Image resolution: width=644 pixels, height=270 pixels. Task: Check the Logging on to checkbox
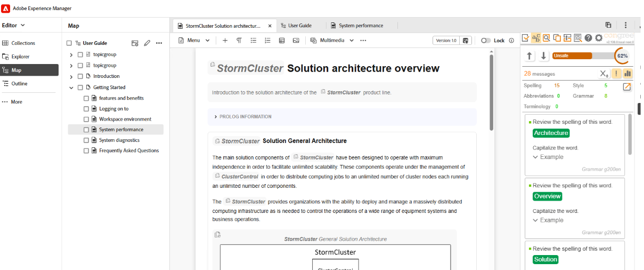(x=86, y=109)
